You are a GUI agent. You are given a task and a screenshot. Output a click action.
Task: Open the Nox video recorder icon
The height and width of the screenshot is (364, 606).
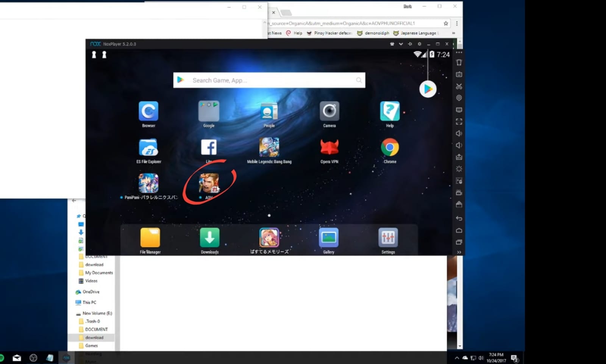(x=459, y=192)
